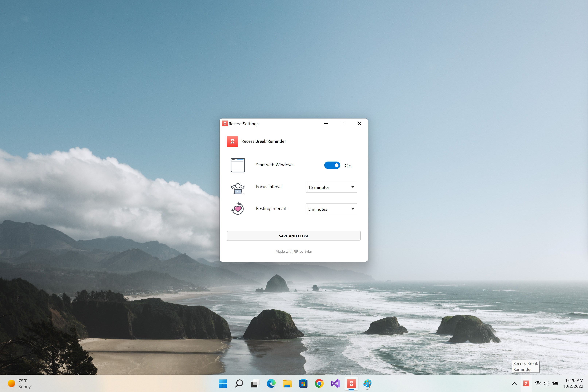
Task: Open the Resting Interval dropdown
Action: [x=331, y=209]
